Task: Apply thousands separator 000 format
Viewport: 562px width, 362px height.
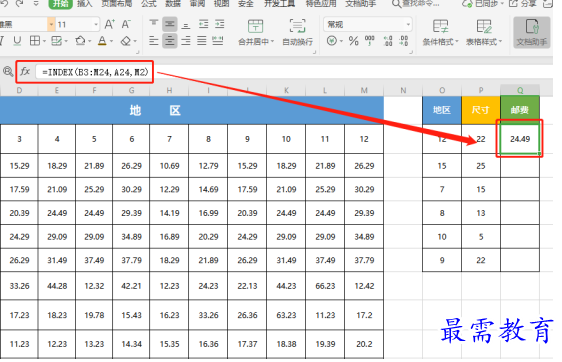Action: tap(370, 41)
